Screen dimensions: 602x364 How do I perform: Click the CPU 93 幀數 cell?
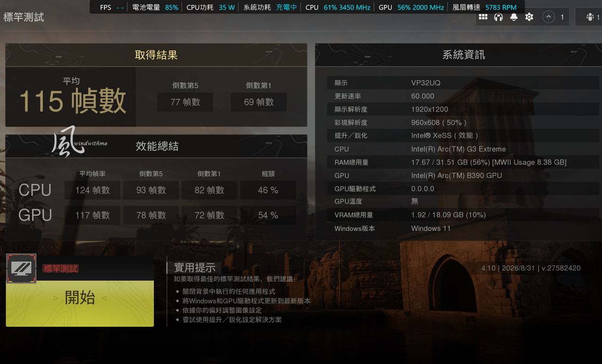151,190
